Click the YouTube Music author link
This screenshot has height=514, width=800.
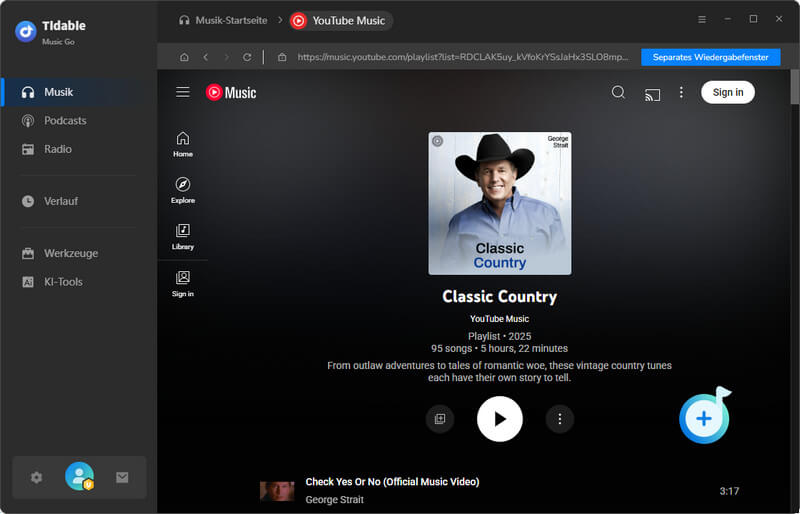click(x=499, y=319)
